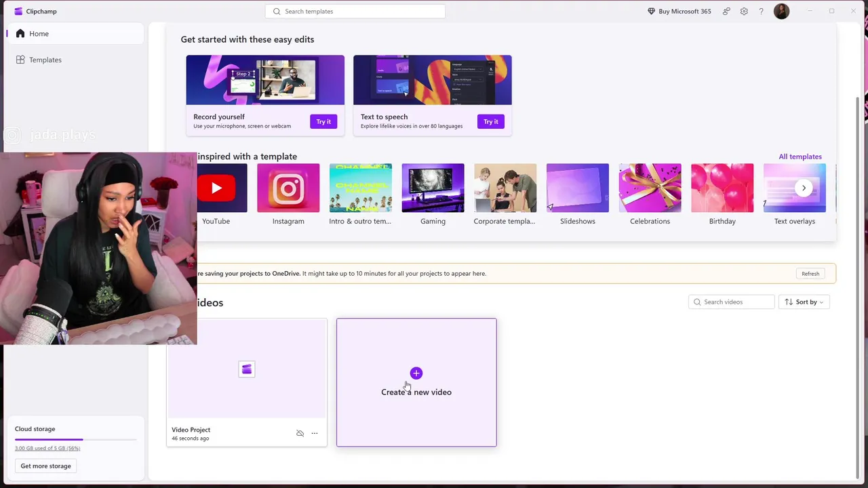868x488 pixels.
Task: Open the All templates link
Action: click(x=800, y=157)
